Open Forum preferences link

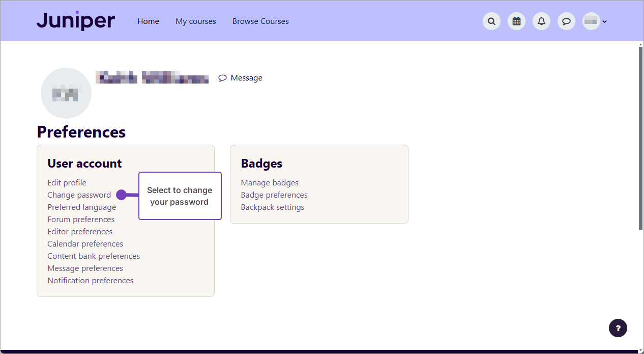(x=81, y=220)
